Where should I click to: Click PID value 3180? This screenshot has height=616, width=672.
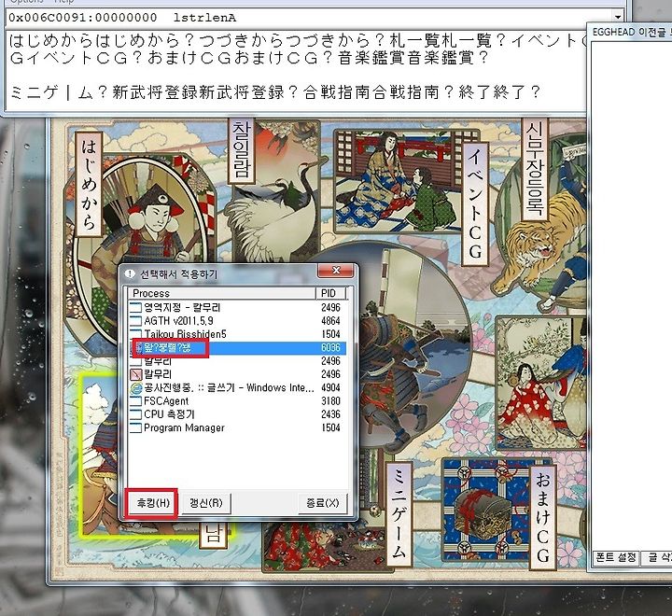click(330, 400)
